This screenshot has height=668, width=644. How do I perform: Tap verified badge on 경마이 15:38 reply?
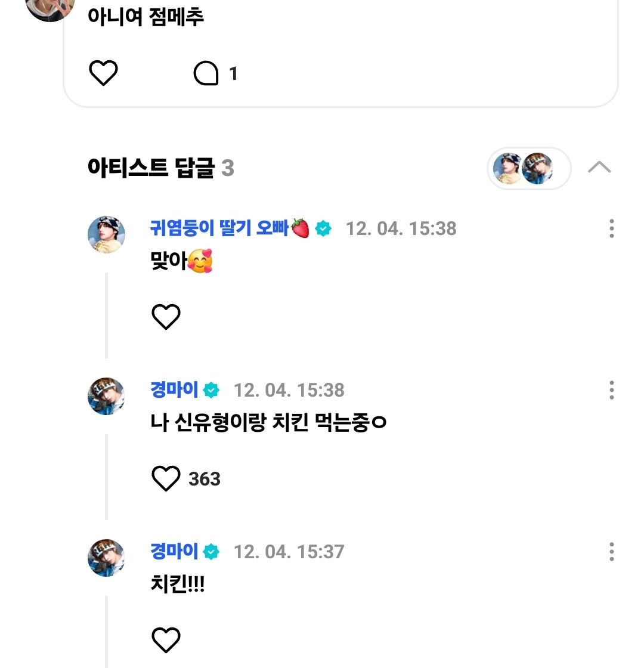[211, 391]
